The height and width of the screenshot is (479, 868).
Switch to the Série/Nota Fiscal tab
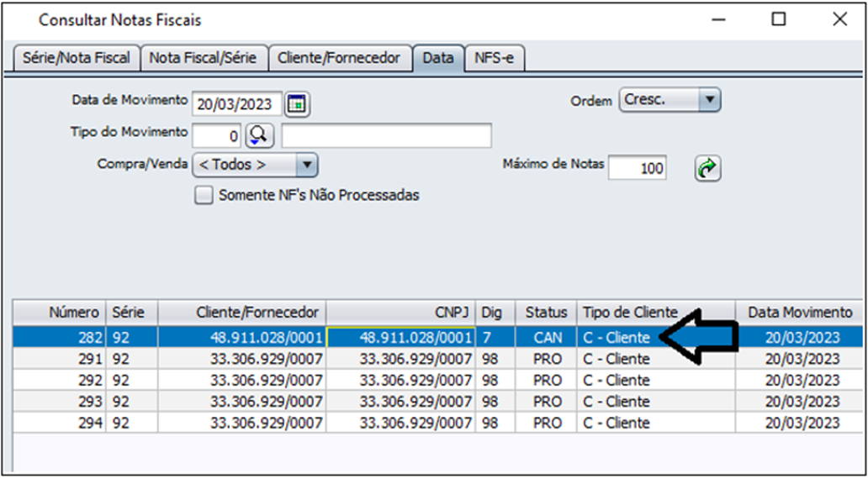[76, 58]
